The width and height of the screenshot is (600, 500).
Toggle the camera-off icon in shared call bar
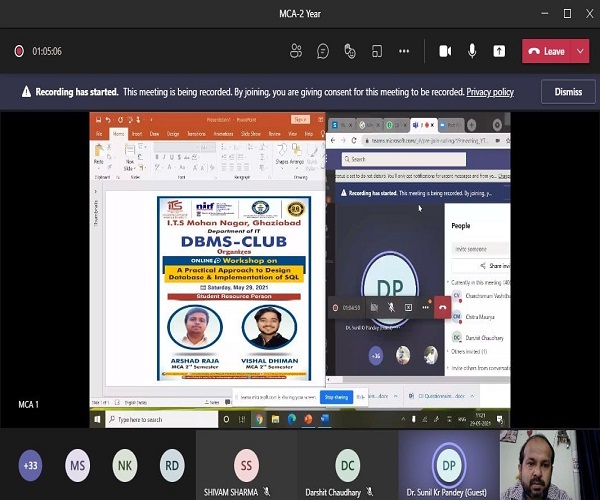[x=374, y=308]
